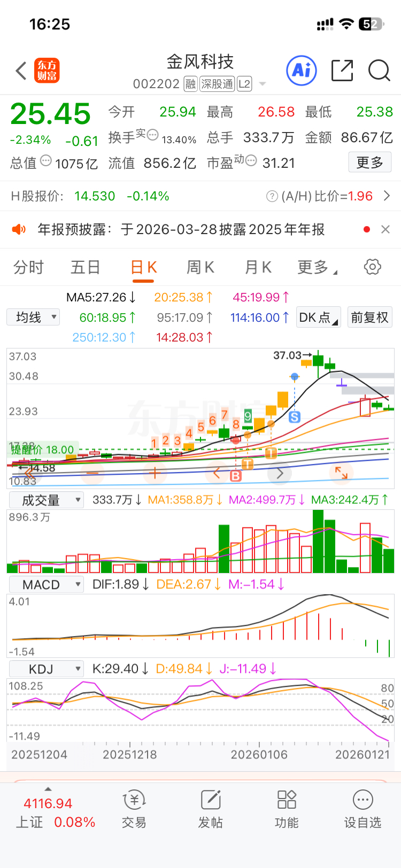Viewport: 401px width, 868px height.
Task: Tap the 融 margin tag
Action: coord(190,84)
